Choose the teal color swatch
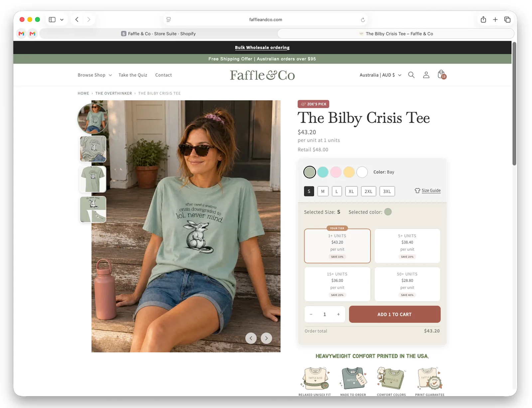Viewport: 532px width, 408px height. pyautogui.click(x=323, y=172)
